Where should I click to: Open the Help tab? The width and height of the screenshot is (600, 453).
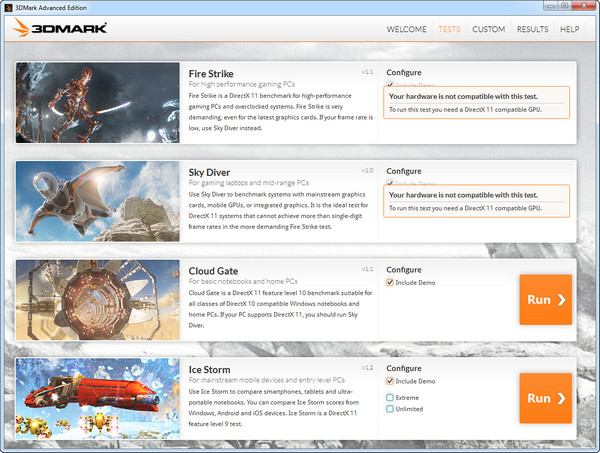pyautogui.click(x=570, y=29)
